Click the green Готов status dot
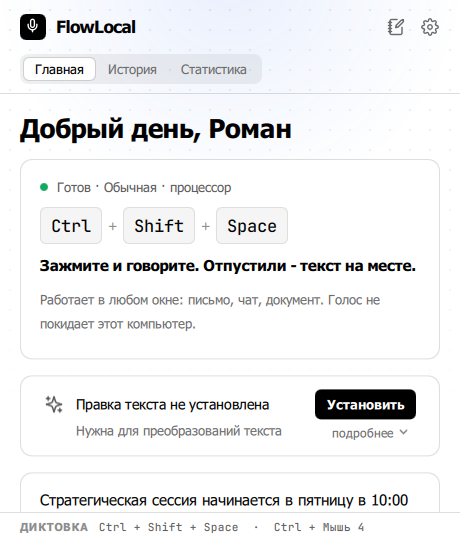Image resolution: width=460 pixels, height=560 pixels. (44, 187)
